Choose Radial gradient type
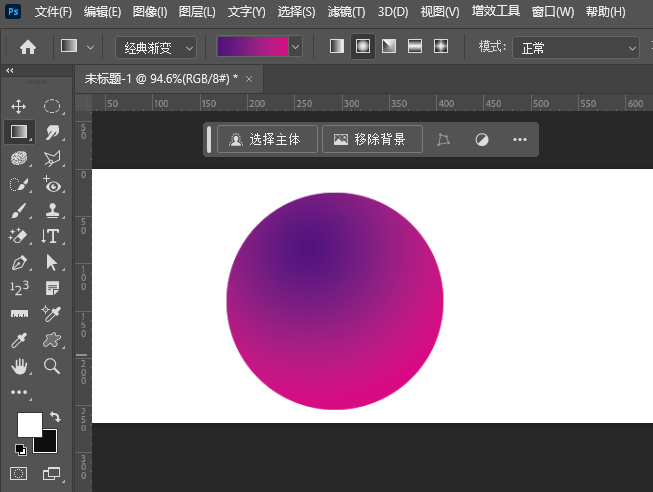Viewport: 653px width, 492px height. pos(363,46)
